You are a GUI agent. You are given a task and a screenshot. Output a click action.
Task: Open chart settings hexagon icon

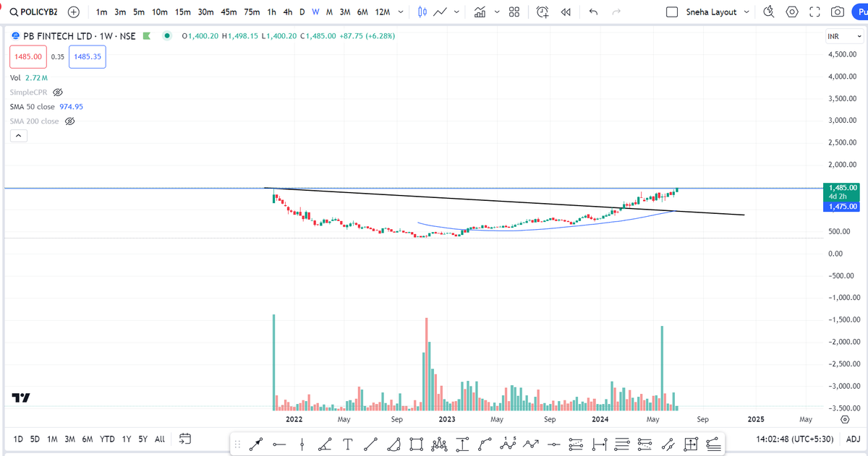tap(793, 12)
